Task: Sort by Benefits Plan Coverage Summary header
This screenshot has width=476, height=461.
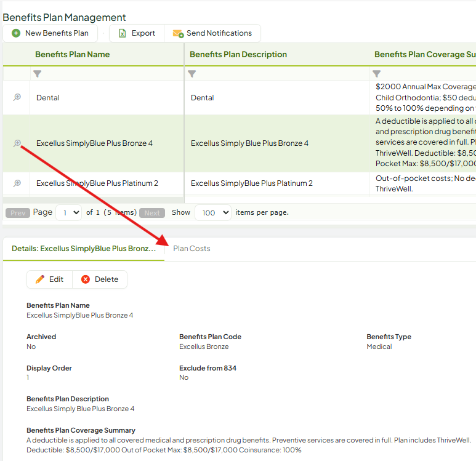Action: (425, 54)
